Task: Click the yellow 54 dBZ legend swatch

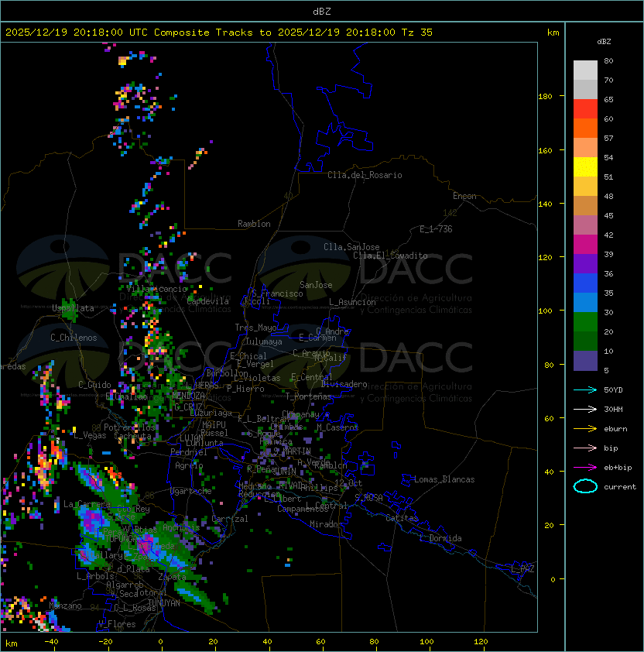Action: point(585,166)
